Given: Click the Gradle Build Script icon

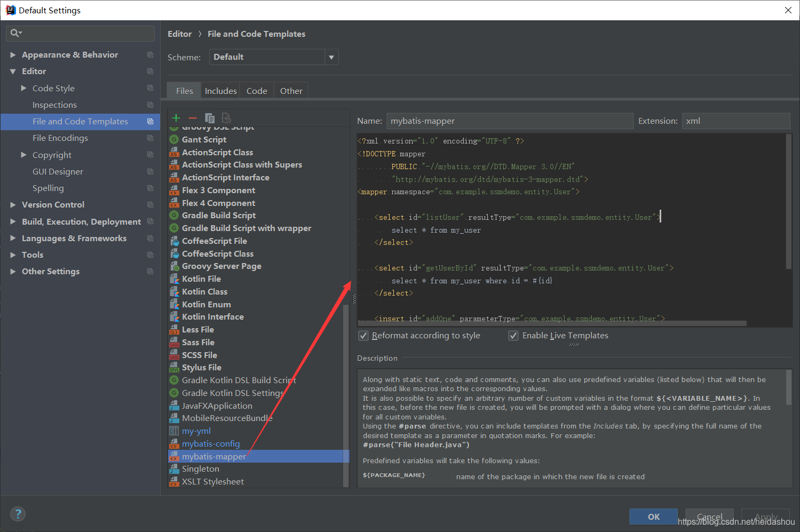Looking at the screenshot, I should tap(174, 216).
